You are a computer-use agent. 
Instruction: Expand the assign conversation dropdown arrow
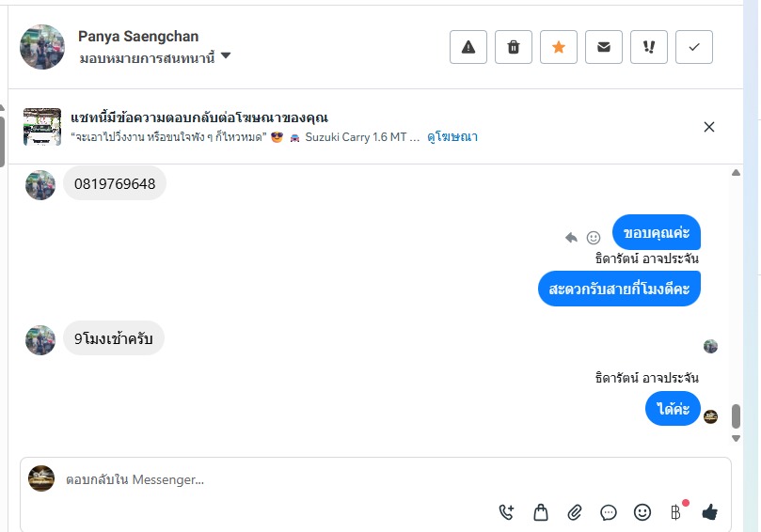pyautogui.click(x=226, y=57)
